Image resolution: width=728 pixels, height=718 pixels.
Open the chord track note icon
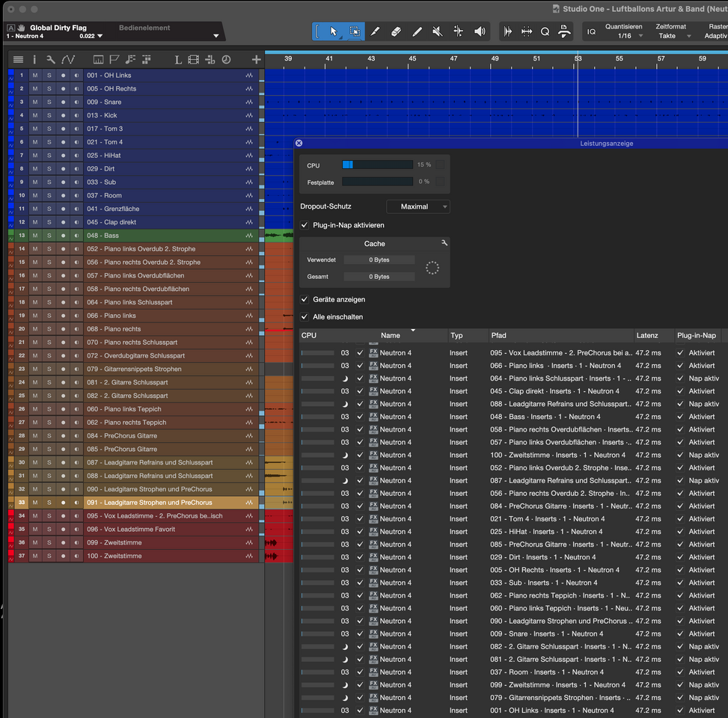pos(130,59)
